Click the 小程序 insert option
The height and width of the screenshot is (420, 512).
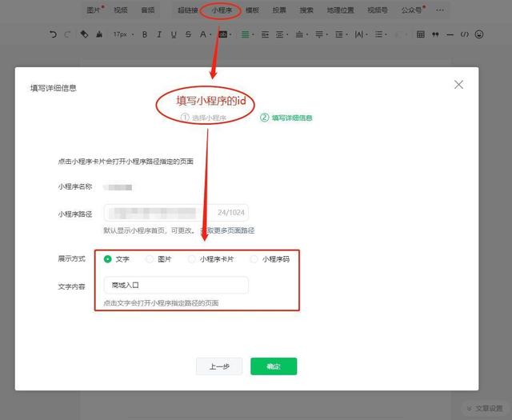pos(222,10)
